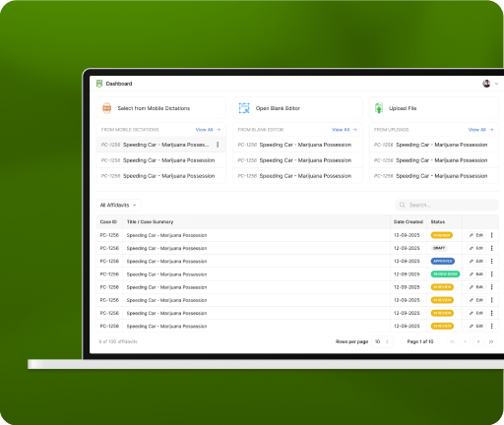Click the Status column header

click(438, 222)
